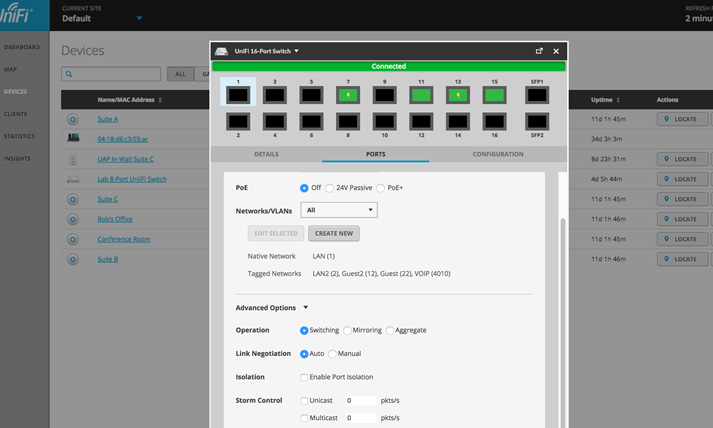Select switch port 14 icon
This screenshot has height=428, width=713.
click(458, 121)
